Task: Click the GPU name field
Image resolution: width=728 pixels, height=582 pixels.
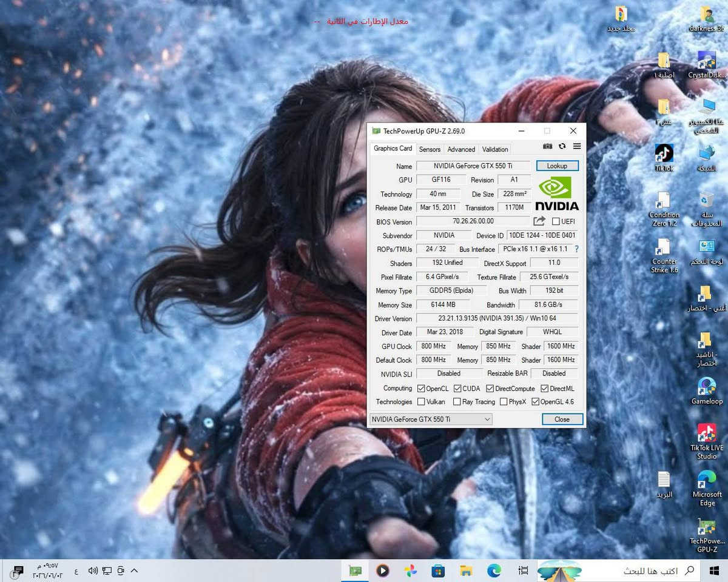Action: [x=473, y=166]
